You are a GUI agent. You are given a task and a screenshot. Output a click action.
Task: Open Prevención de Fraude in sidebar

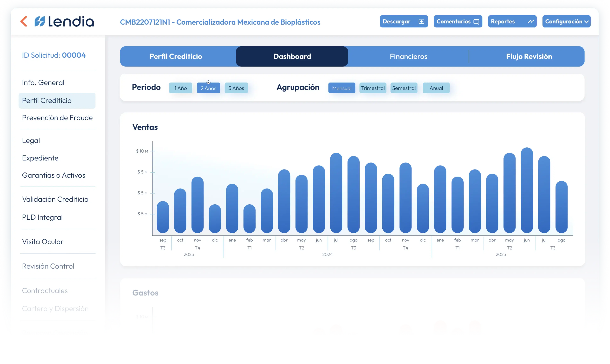tap(57, 118)
